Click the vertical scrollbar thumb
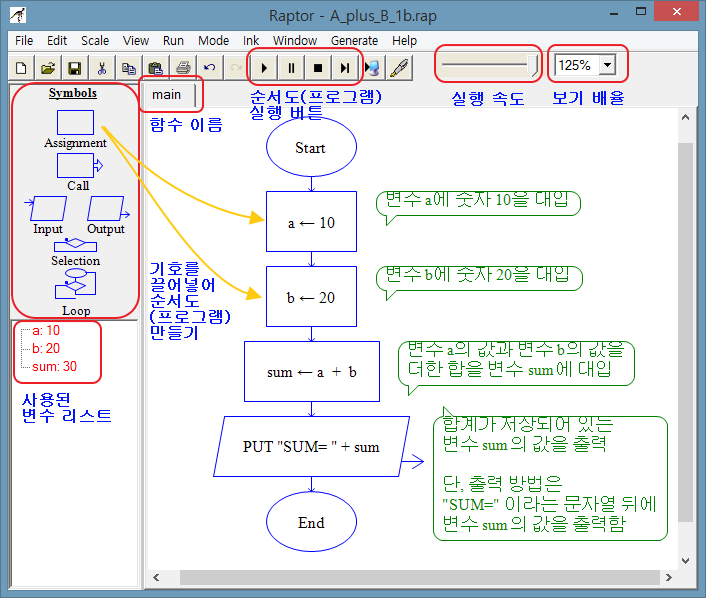Screen dimensions: 706x598 click(x=685, y=332)
